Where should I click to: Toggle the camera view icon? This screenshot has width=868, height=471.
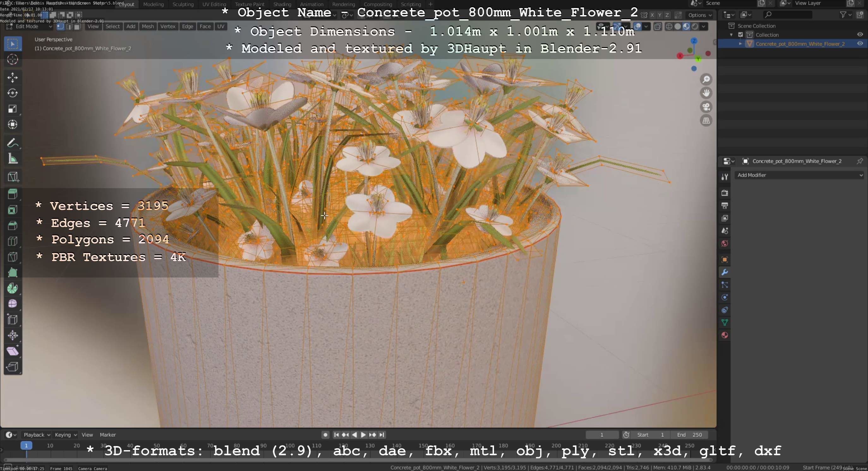[706, 107]
